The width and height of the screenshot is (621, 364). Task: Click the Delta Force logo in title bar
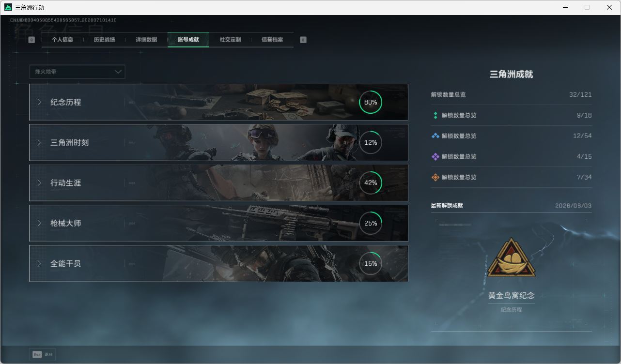[8, 7]
